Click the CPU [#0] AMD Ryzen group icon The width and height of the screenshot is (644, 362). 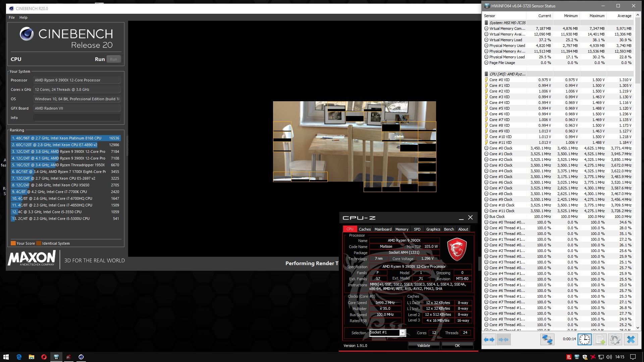[486, 74]
